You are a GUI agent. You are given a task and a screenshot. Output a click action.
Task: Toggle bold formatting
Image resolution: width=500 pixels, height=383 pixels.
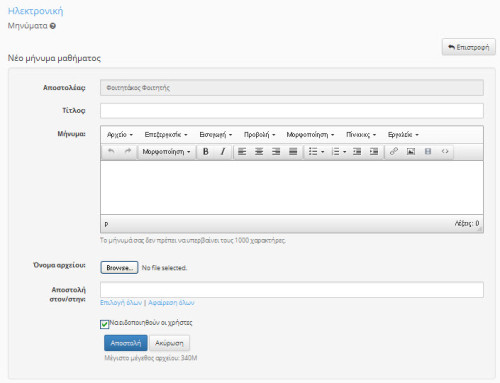point(206,152)
